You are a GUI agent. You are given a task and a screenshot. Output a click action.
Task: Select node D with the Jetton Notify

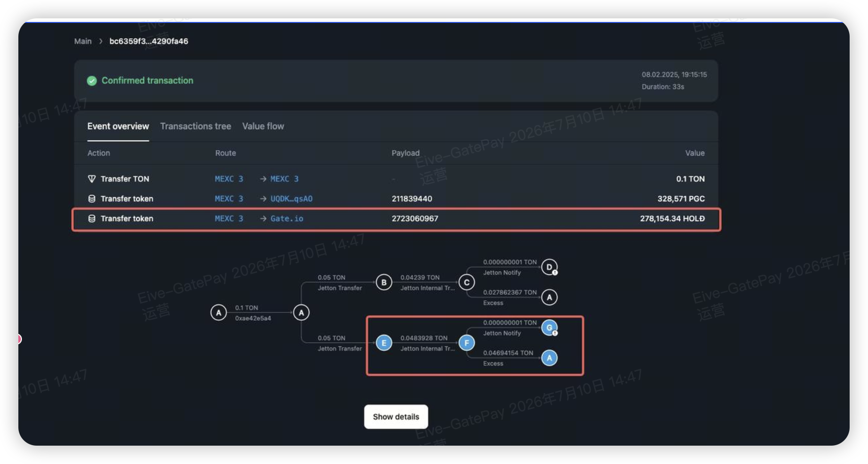pos(549,267)
